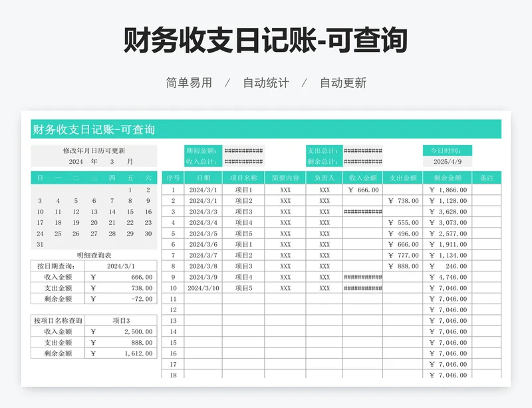Click the 序号 column header
The image size is (532, 408).
(x=173, y=178)
